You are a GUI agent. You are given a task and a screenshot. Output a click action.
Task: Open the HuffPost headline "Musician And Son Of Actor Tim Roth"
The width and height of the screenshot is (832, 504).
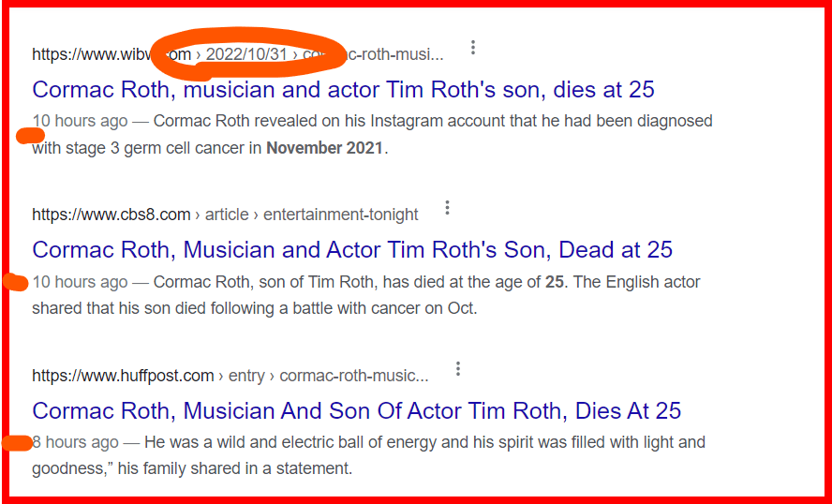click(x=356, y=410)
